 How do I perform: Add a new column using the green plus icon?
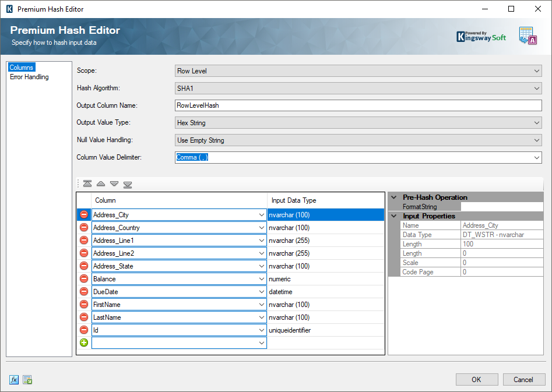pos(84,342)
